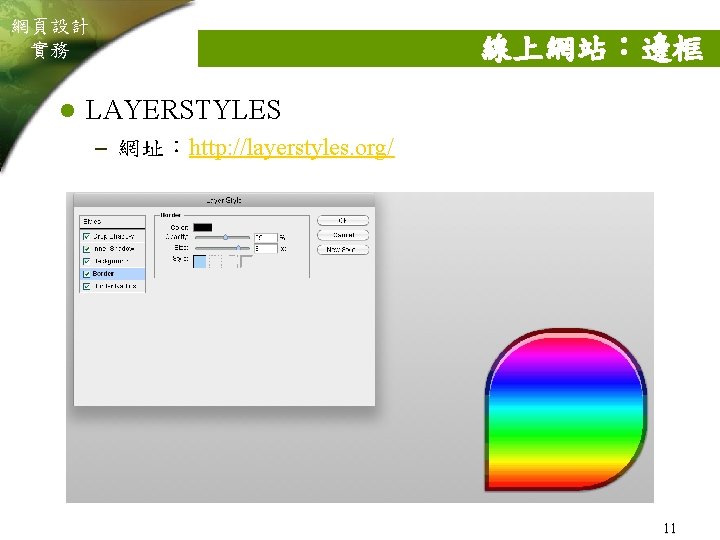Toggle the Border Radius checkbox
The width and height of the screenshot is (720, 540).
click(x=86, y=286)
